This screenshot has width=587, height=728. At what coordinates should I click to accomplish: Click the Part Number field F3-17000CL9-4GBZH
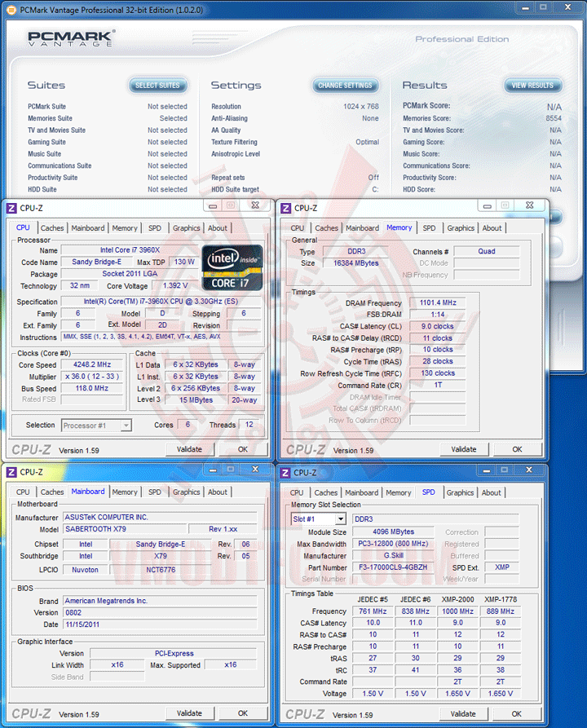(x=393, y=567)
